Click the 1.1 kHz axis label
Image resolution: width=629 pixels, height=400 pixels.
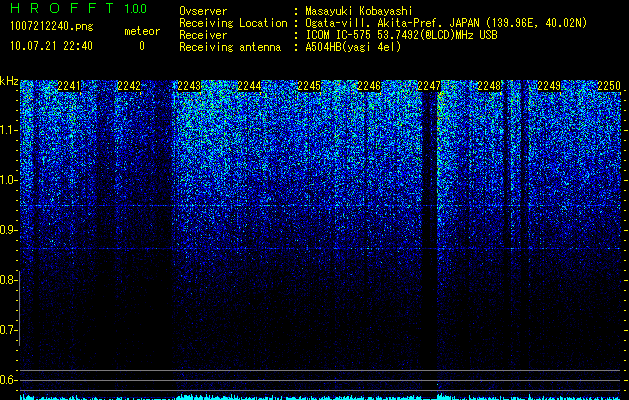point(8,130)
